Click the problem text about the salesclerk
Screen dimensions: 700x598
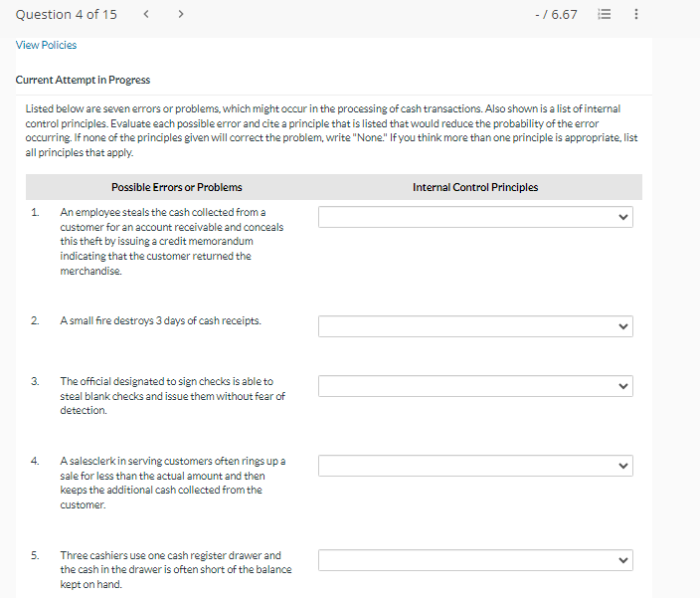click(171, 483)
